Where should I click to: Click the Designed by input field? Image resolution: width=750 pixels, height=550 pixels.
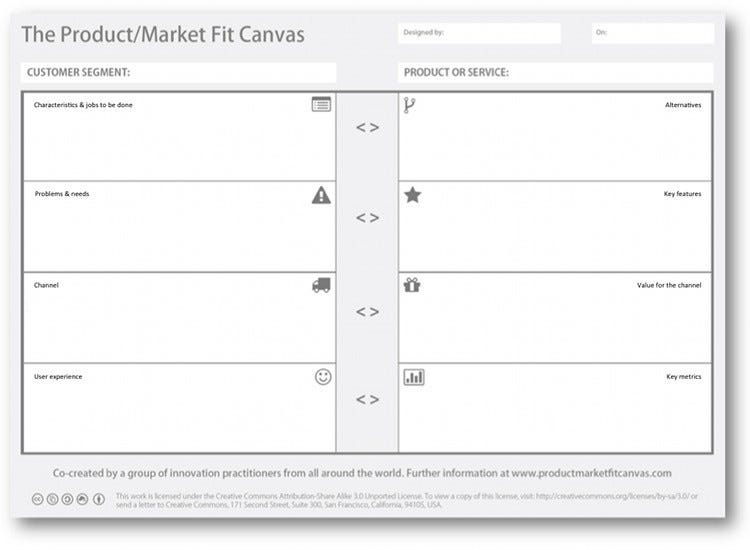[479, 33]
